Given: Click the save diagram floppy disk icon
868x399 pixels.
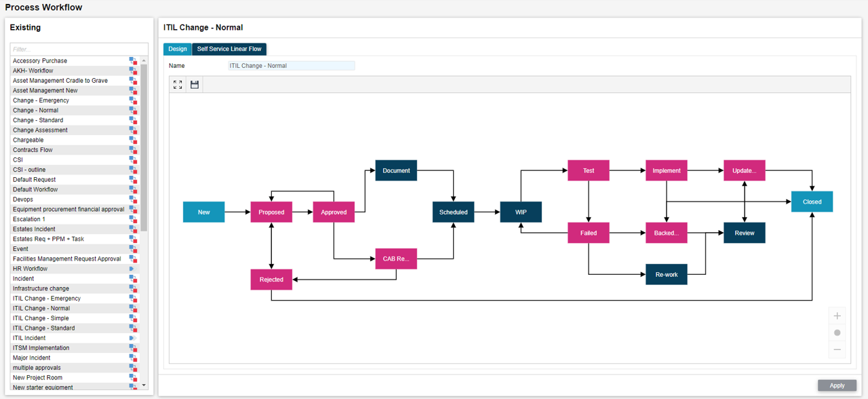Looking at the screenshot, I should point(195,85).
